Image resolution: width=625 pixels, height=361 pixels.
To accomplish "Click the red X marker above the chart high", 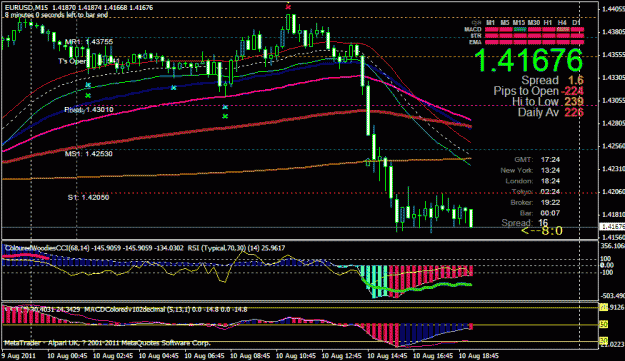I will click(288, 7).
